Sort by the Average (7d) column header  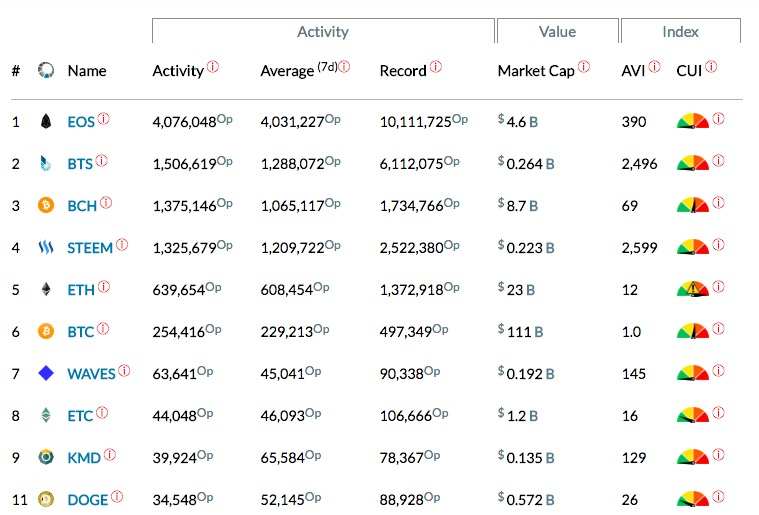pos(299,71)
